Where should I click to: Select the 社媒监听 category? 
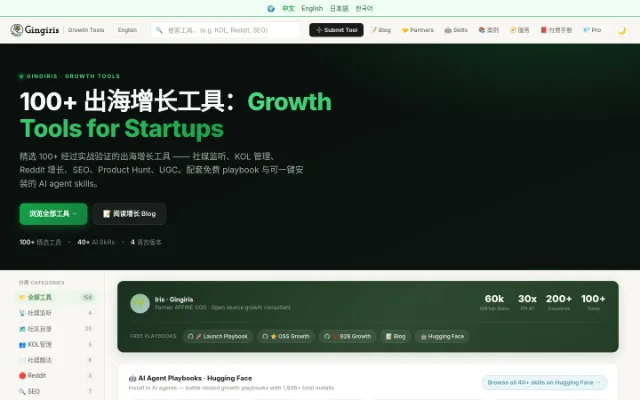pyautogui.click(x=56, y=313)
